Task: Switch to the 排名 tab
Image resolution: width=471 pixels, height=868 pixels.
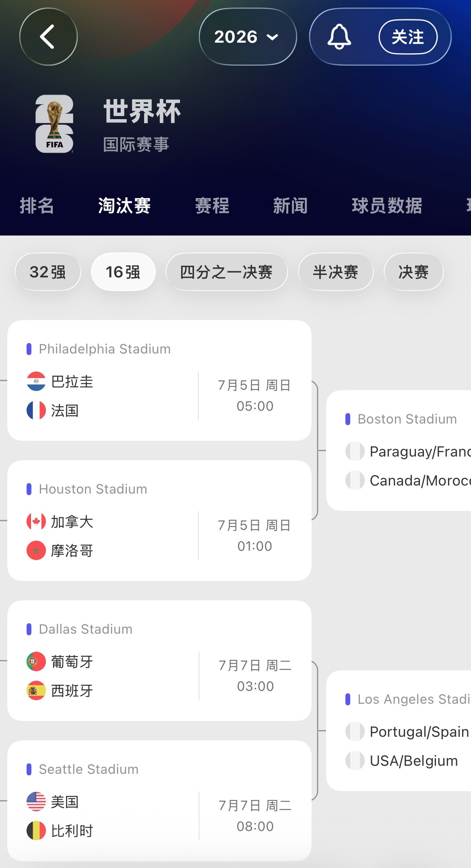Action: pos(37,206)
